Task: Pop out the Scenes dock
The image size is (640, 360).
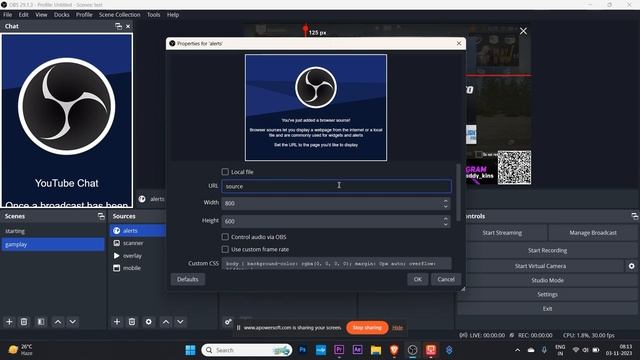Action: 101,216
